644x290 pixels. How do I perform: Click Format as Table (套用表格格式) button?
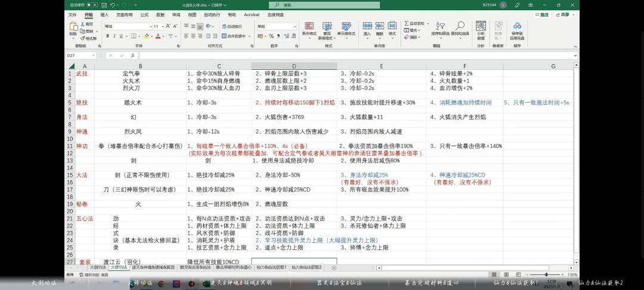pyautogui.click(x=327, y=30)
